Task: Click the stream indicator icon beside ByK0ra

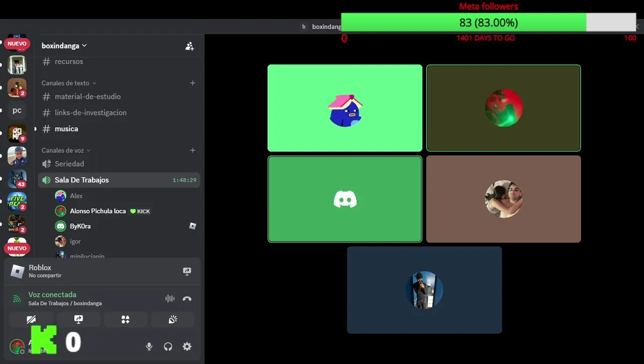Action: pyautogui.click(x=192, y=226)
